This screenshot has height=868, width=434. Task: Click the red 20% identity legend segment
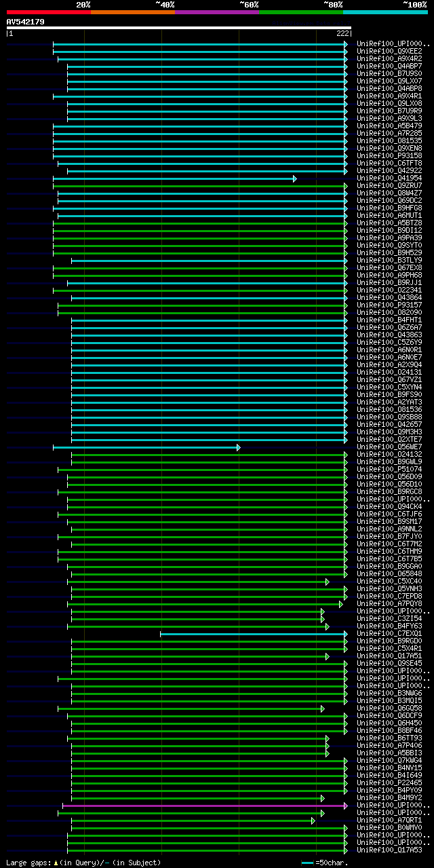tap(49, 12)
